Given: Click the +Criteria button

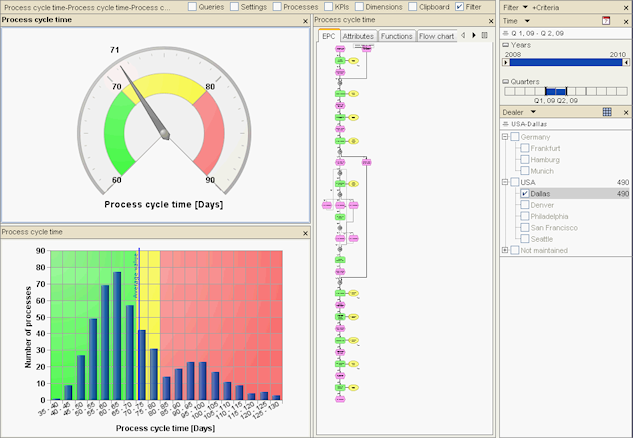Looking at the screenshot, I should (x=545, y=7).
